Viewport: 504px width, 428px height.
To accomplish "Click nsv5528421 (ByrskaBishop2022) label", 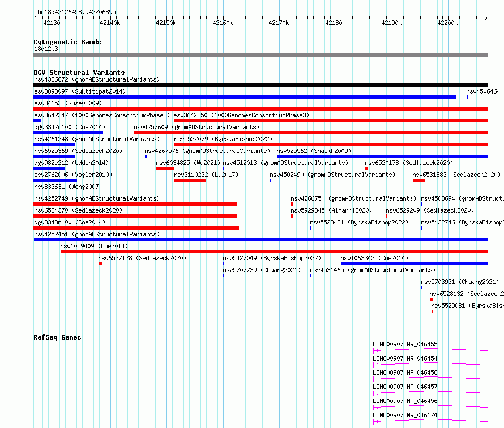I will [x=359, y=222].
